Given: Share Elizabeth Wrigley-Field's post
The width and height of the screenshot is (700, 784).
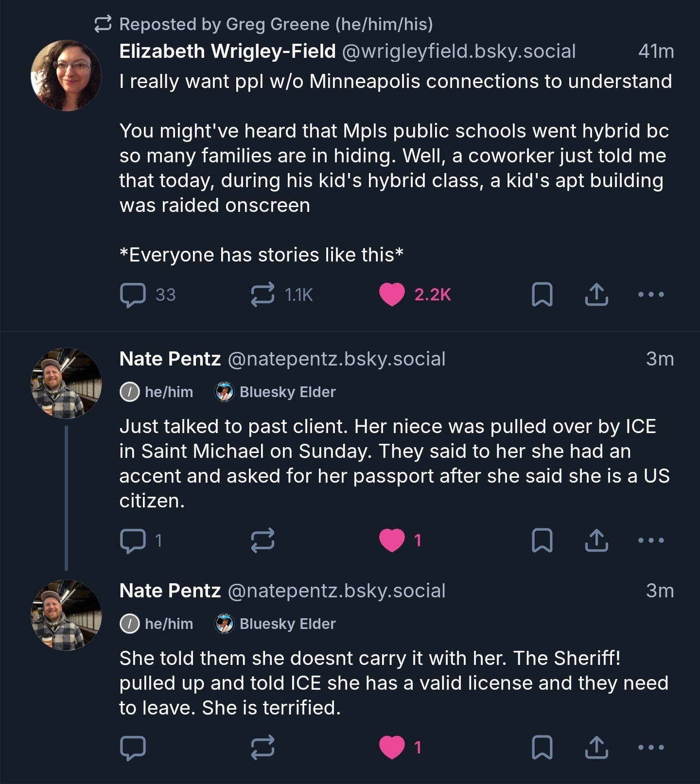Looking at the screenshot, I should (596, 295).
